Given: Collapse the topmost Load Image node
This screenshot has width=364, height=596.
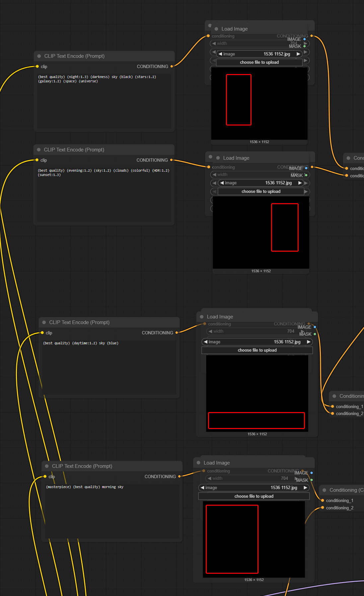Looking at the screenshot, I should 216,29.
